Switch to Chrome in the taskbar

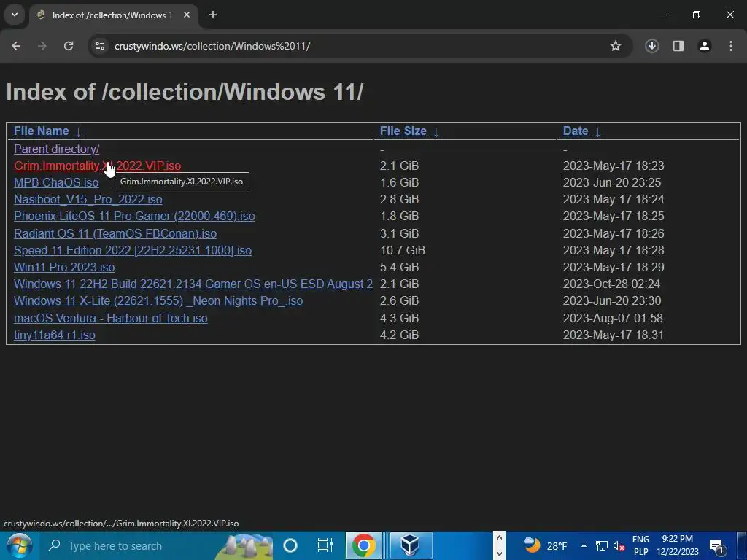[x=363, y=545]
